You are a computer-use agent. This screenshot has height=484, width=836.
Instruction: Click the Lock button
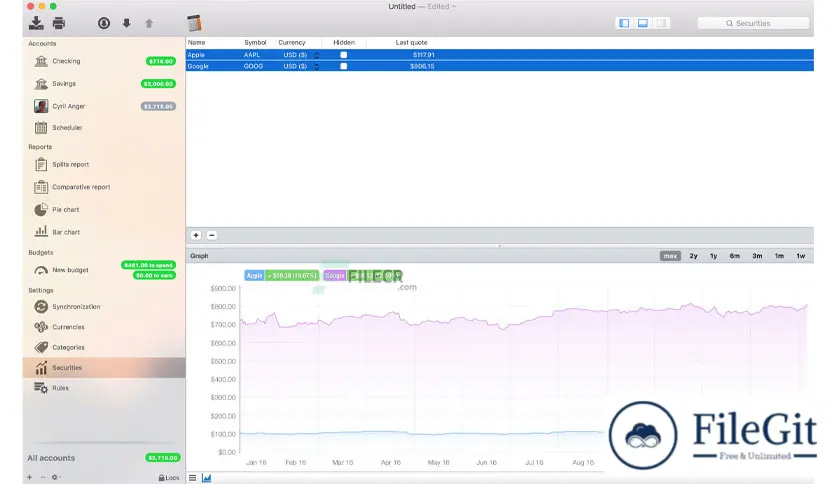pos(169,478)
